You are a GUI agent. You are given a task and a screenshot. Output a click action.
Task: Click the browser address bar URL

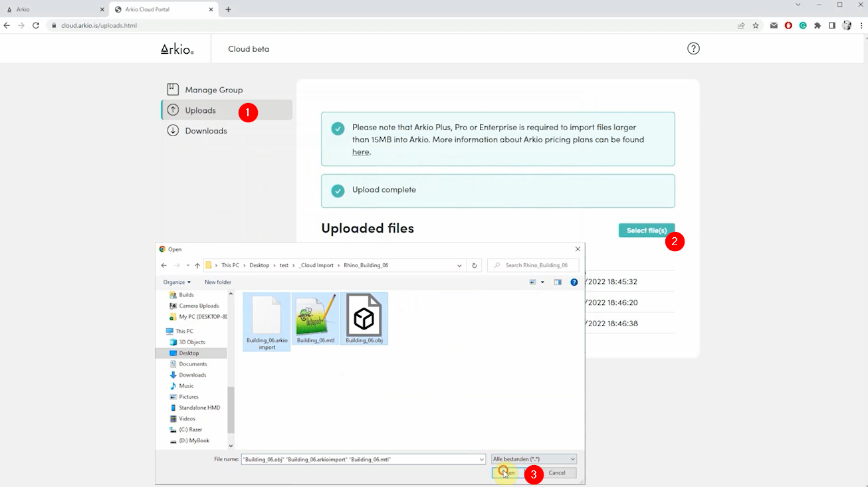[x=99, y=25]
